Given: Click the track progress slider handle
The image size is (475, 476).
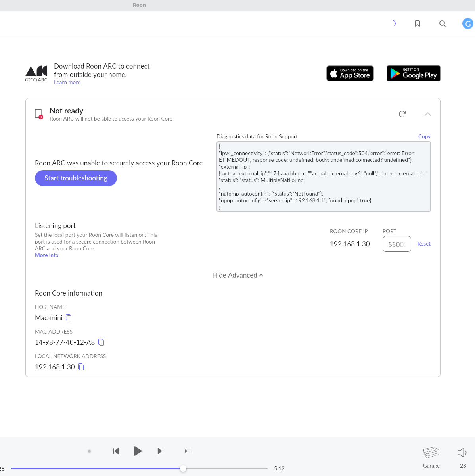Looking at the screenshot, I should pyautogui.click(x=183, y=468).
